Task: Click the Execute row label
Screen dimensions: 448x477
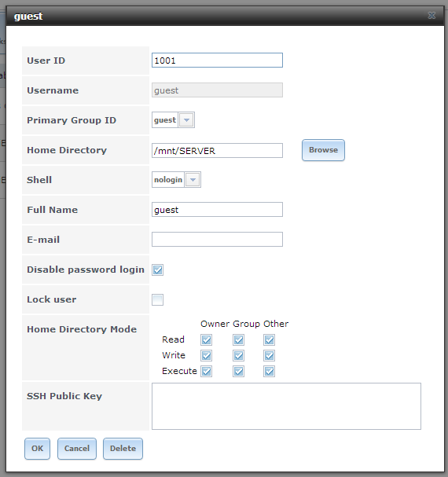Action: [x=179, y=371]
